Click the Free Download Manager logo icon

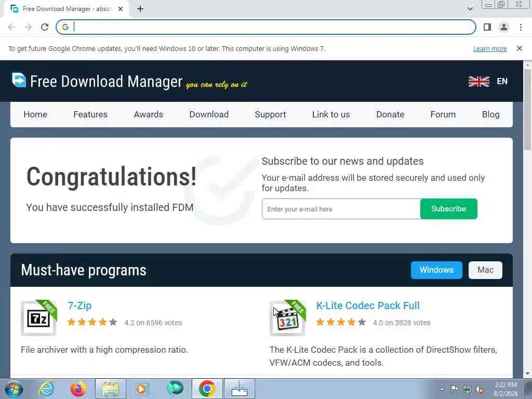[x=19, y=80]
